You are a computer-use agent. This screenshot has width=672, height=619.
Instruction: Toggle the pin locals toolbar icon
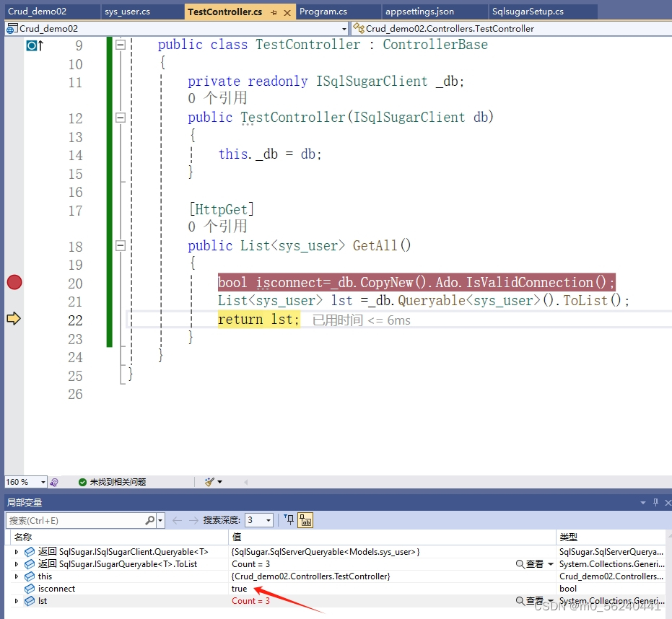(289, 520)
